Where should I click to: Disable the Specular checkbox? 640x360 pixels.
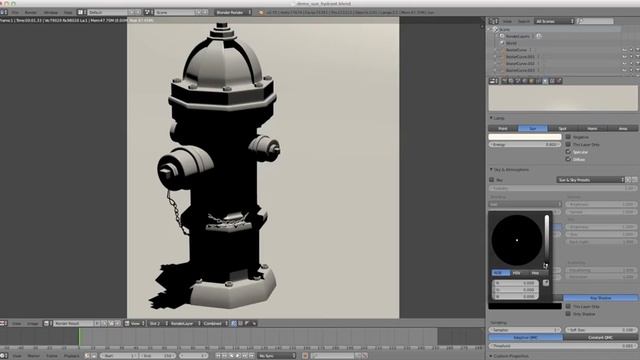(568, 152)
